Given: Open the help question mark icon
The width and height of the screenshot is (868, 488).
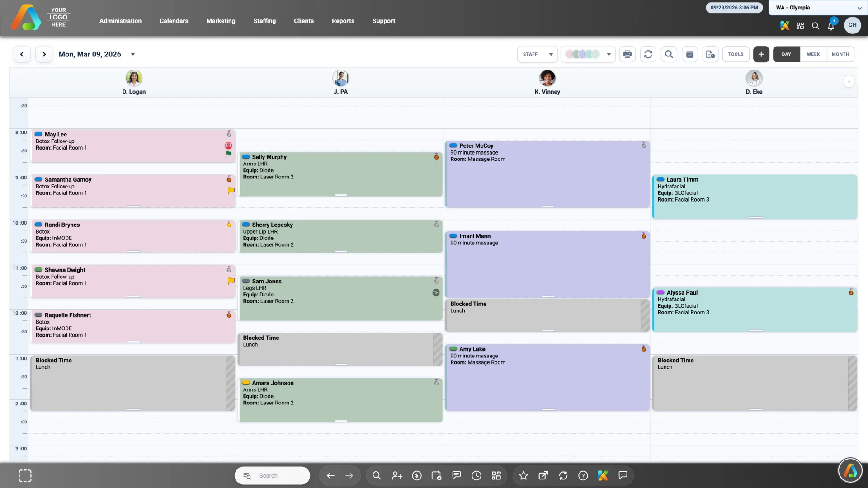Looking at the screenshot, I should [583, 475].
